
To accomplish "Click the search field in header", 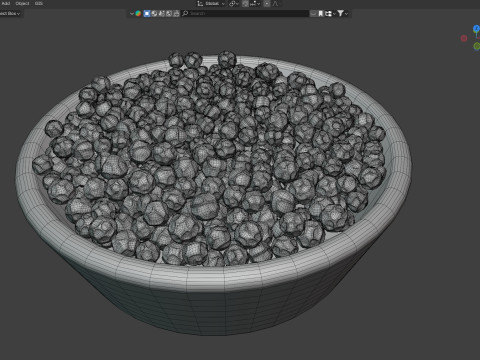I will pyautogui.click(x=245, y=14).
